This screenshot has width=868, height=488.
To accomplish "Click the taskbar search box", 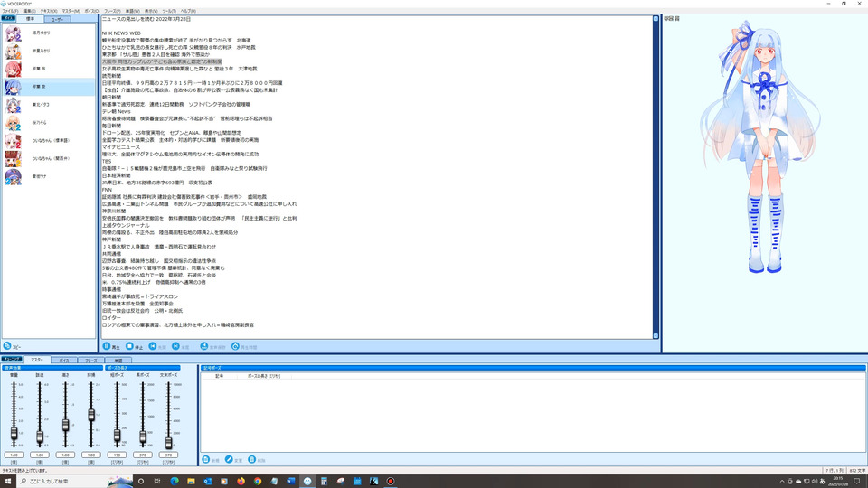I will tap(75, 482).
